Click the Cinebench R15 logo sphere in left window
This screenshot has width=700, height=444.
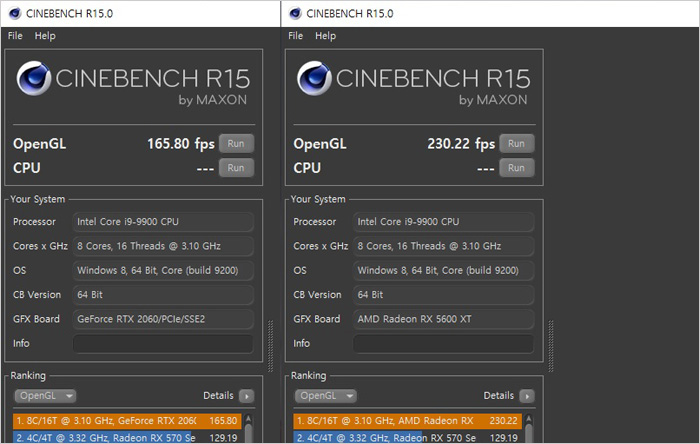pyautogui.click(x=34, y=78)
